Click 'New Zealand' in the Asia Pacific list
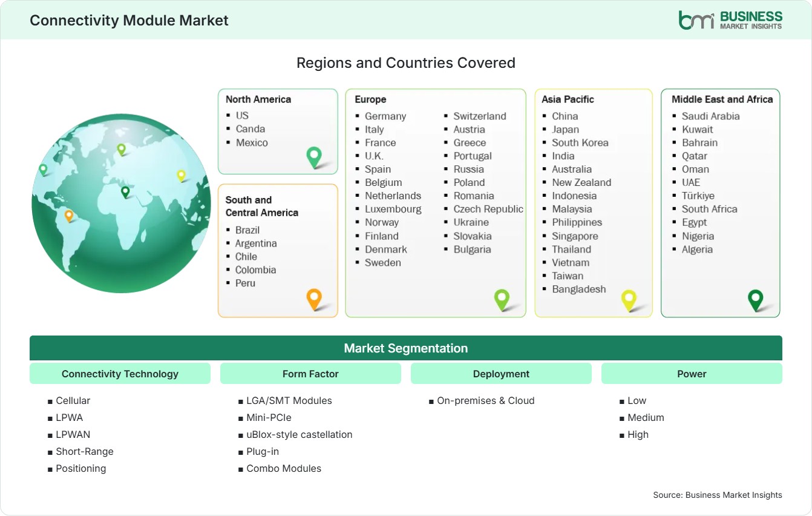Screen dimensions: 812x516 coord(581,183)
